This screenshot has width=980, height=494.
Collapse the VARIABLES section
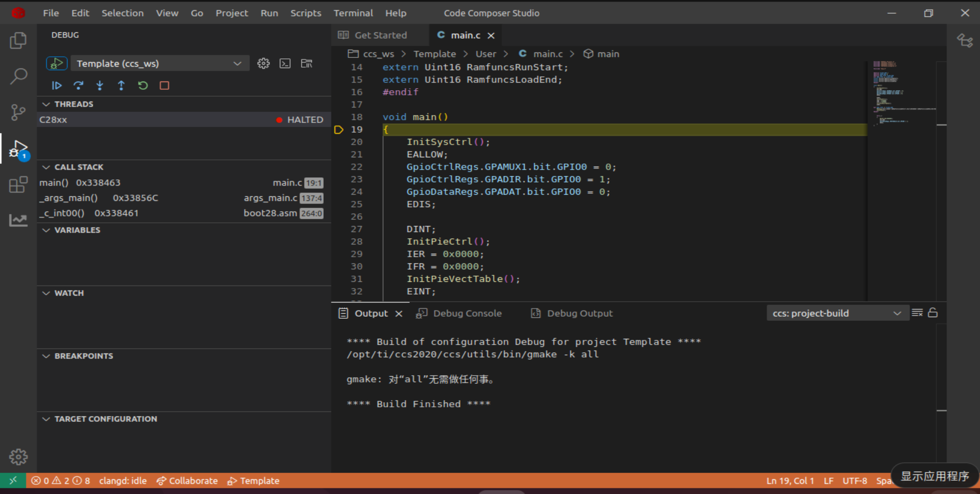tap(46, 230)
